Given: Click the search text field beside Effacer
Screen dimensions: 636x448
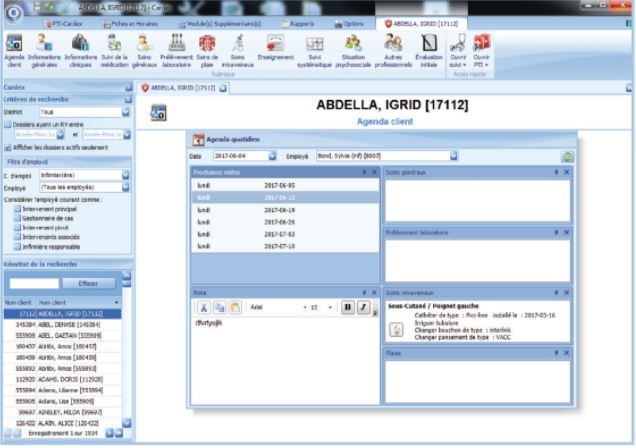Looking at the screenshot, I should (34, 284).
